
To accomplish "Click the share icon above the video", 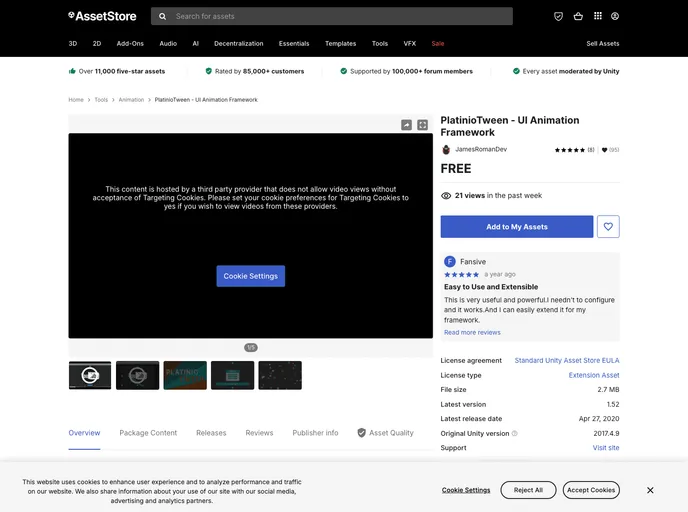I will point(407,125).
